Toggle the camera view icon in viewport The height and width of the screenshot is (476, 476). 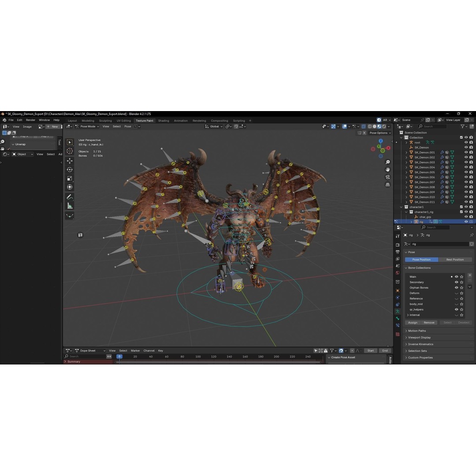pyautogui.click(x=388, y=177)
